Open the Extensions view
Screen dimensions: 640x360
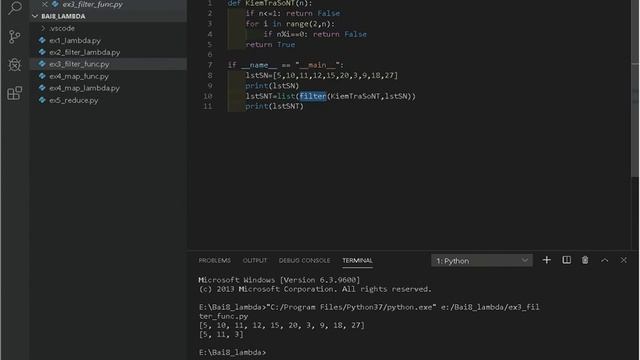click(x=15, y=93)
